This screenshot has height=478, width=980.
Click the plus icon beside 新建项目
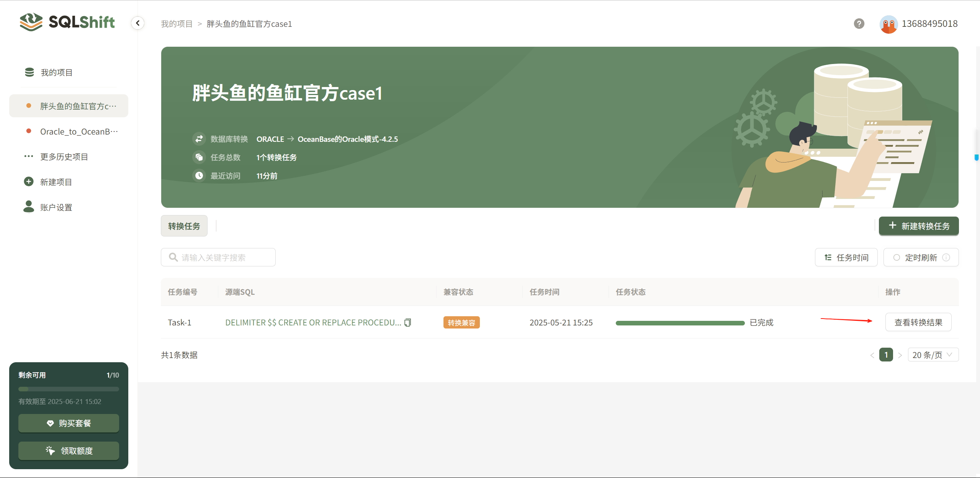[x=29, y=182]
